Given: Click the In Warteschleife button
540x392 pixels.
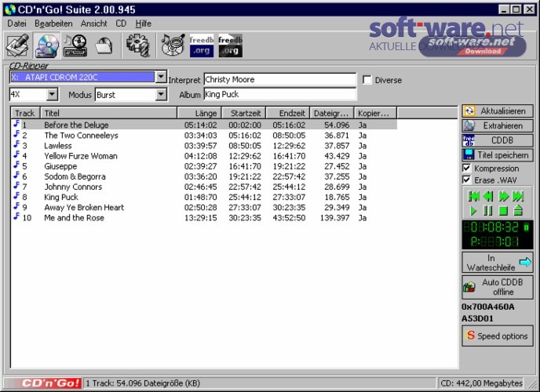Looking at the screenshot, I should (498, 263).
